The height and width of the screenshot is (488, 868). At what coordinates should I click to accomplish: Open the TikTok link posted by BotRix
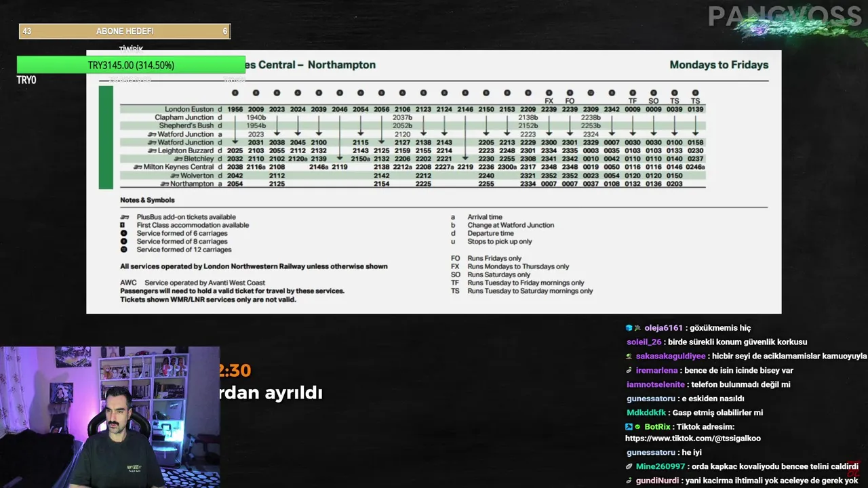point(692,439)
